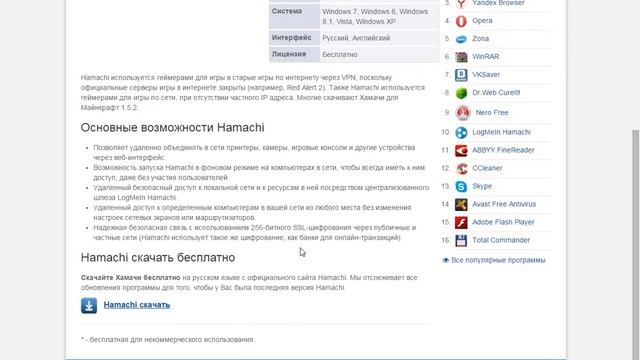
Task: Open the Zona program link
Action: pos(480,38)
